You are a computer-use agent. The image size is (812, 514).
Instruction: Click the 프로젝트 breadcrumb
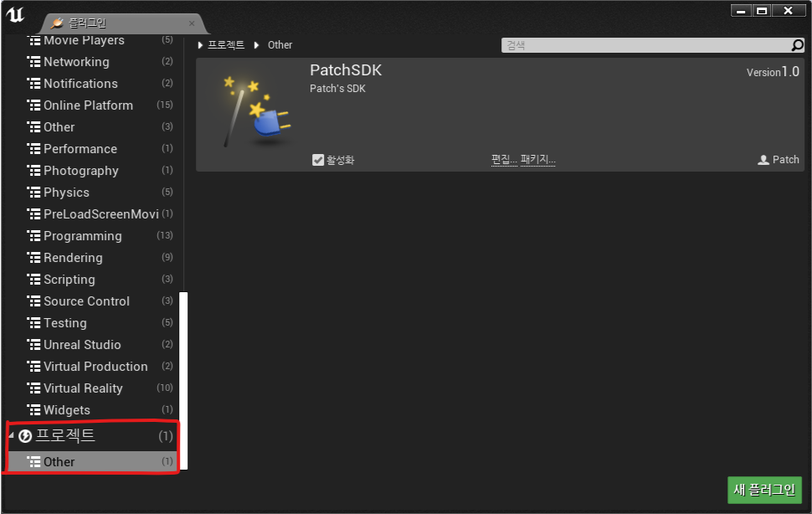(226, 45)
